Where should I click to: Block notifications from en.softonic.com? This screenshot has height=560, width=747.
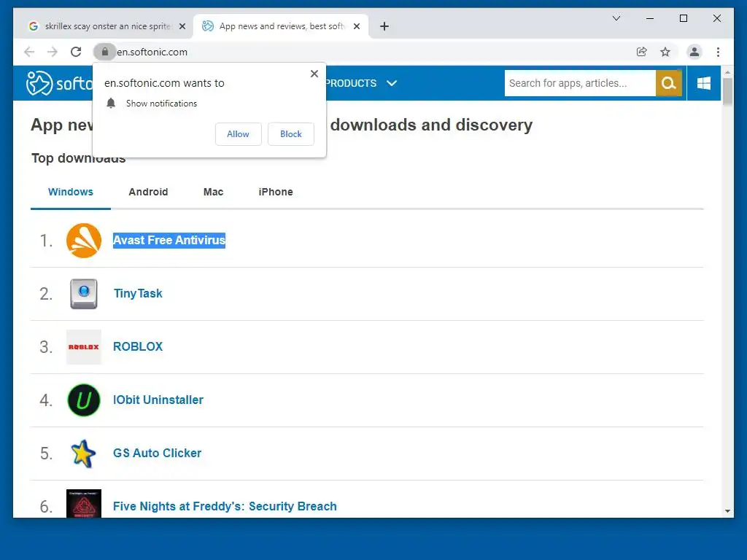click(x=290, y=134)
